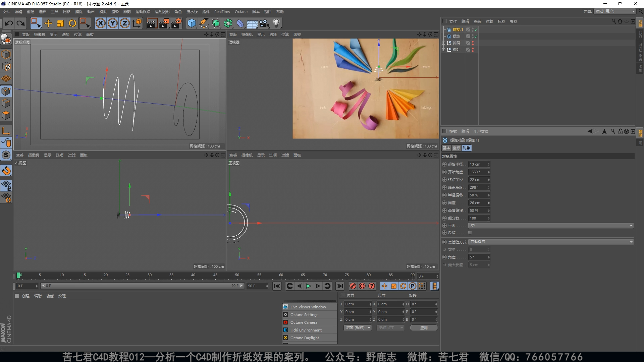Click frame 45 on the timeline ruler

pyautogui.click(x=215, y=275)
